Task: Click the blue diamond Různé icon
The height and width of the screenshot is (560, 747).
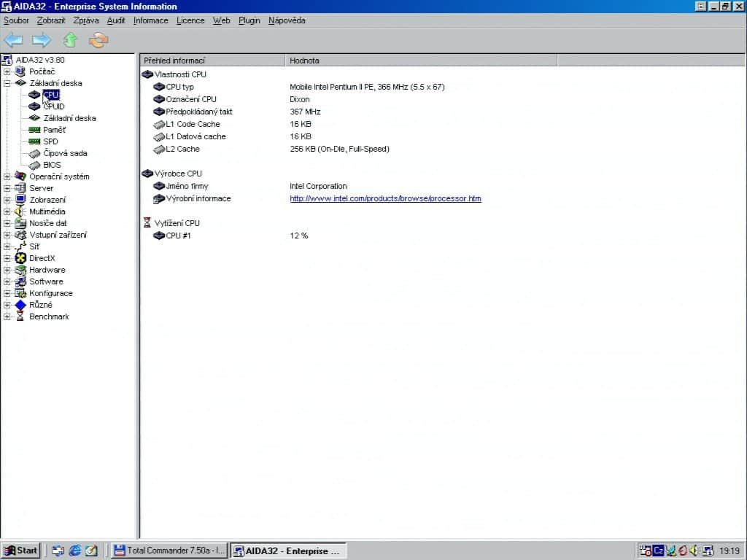Action: (x=20, y=305)
